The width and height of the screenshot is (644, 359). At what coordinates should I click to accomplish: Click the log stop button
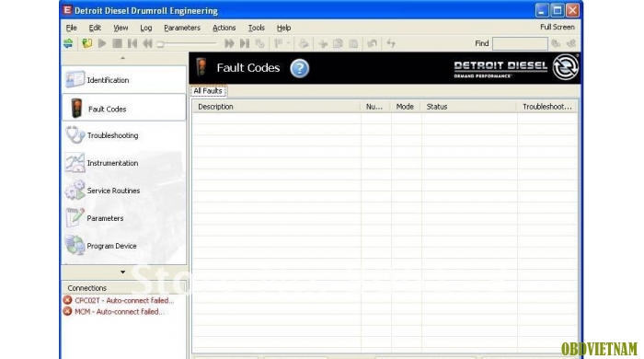(x=117, y=43)
